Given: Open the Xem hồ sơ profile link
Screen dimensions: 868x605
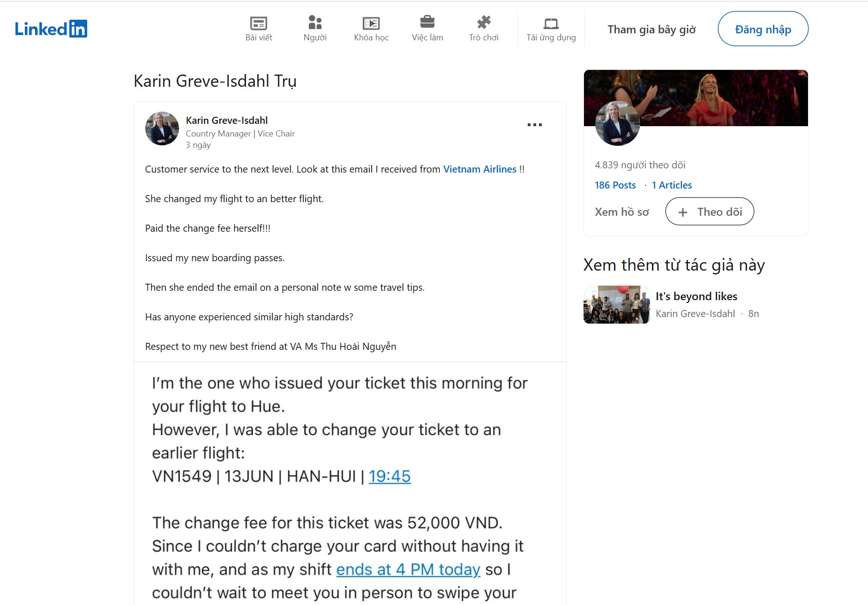Looking at the screenshot, I should 622,212.
